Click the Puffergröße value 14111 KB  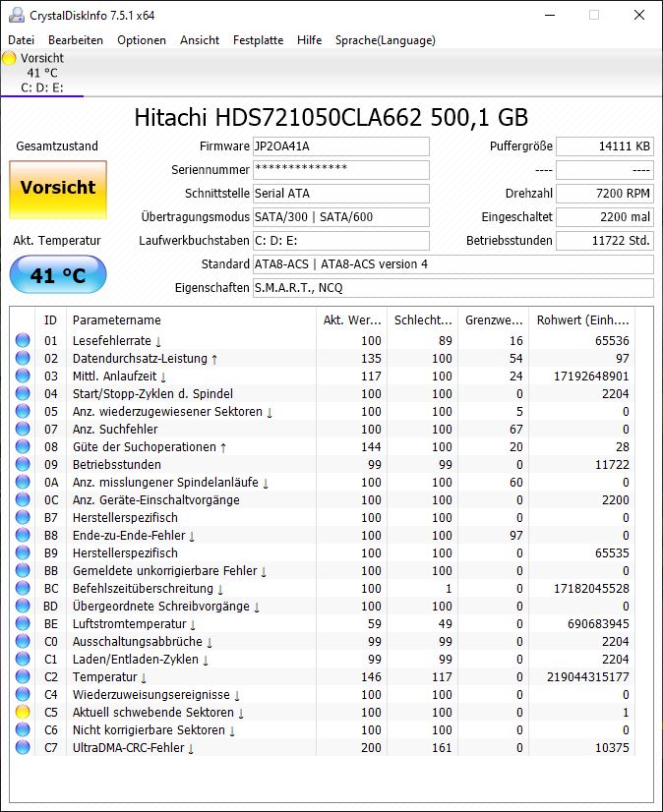pos(605,146)
